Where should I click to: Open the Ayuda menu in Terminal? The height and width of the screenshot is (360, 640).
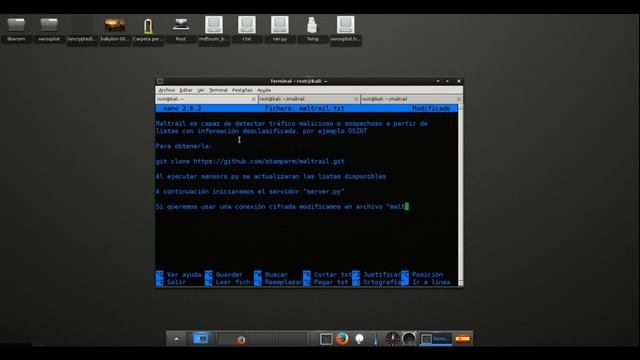pos(264,90)
